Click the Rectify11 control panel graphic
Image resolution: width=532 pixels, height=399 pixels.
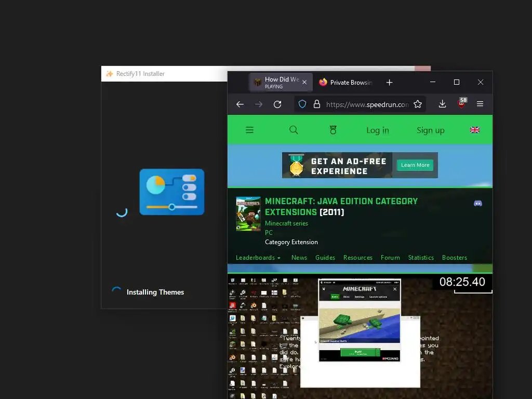click(x=171, y=192)
